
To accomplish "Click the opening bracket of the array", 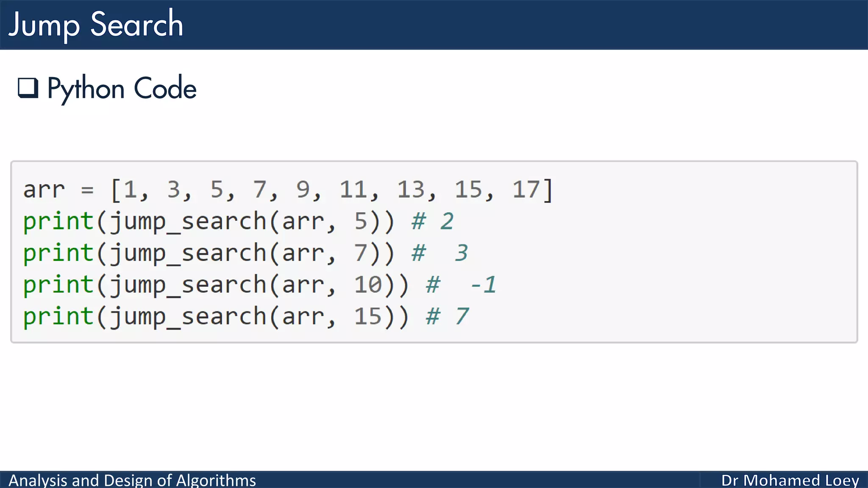I will coord(115,190).
